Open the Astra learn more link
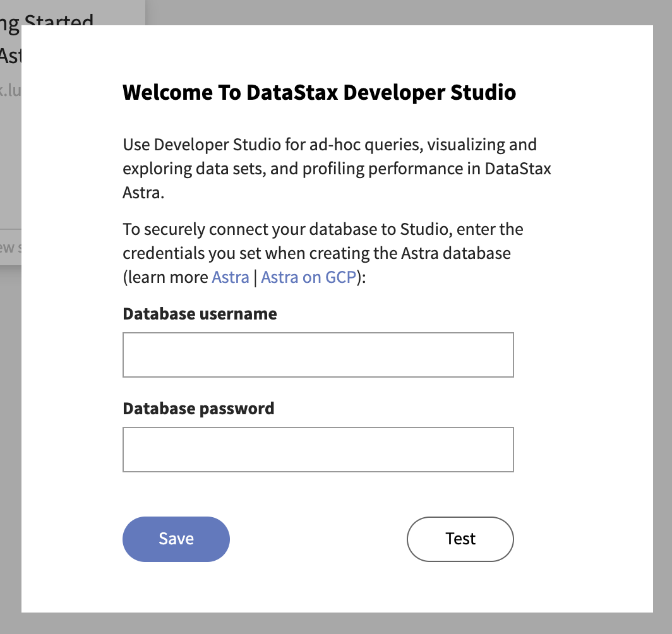 pyautogui.click(x=231, y=277)
